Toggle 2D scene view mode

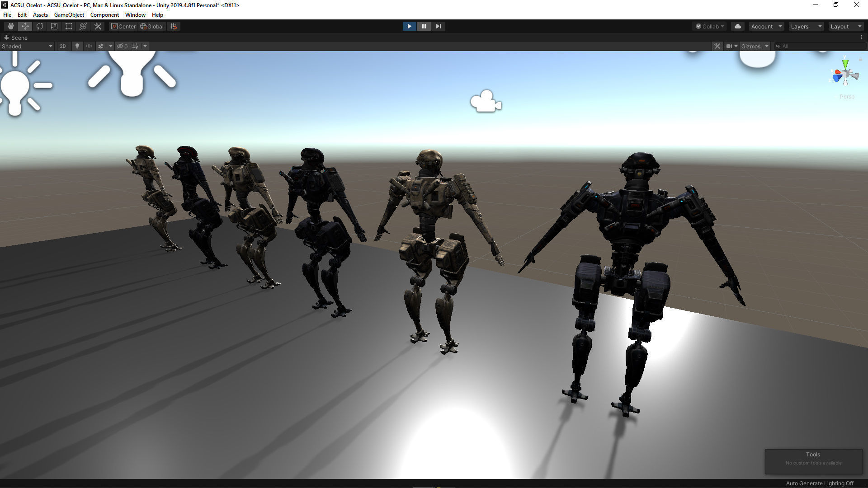[63, 46]
